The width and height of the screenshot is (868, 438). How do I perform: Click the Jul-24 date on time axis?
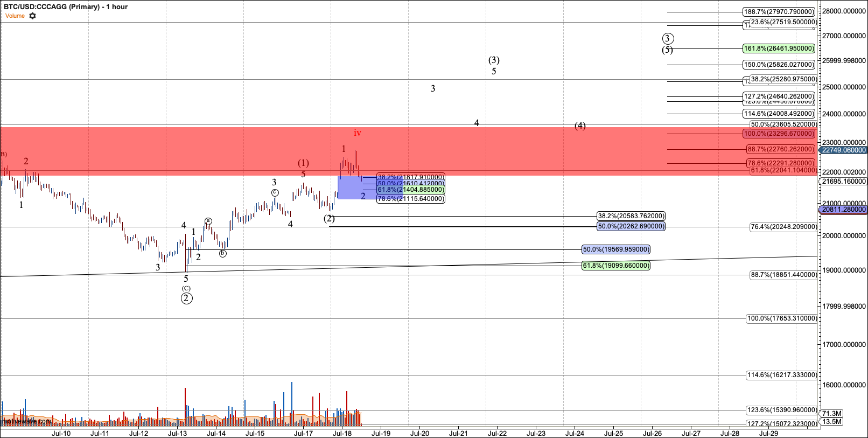(575, 433)
